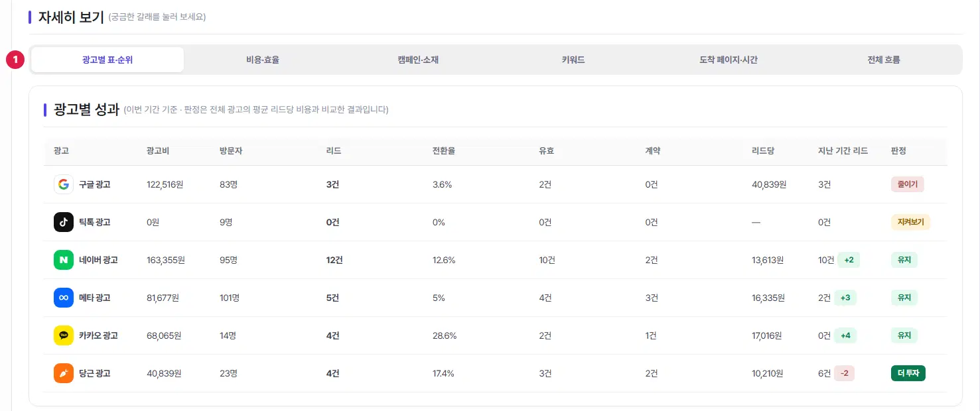
Task: Switch to the 전체 흐름 tab
Action: tap(884, 60)
